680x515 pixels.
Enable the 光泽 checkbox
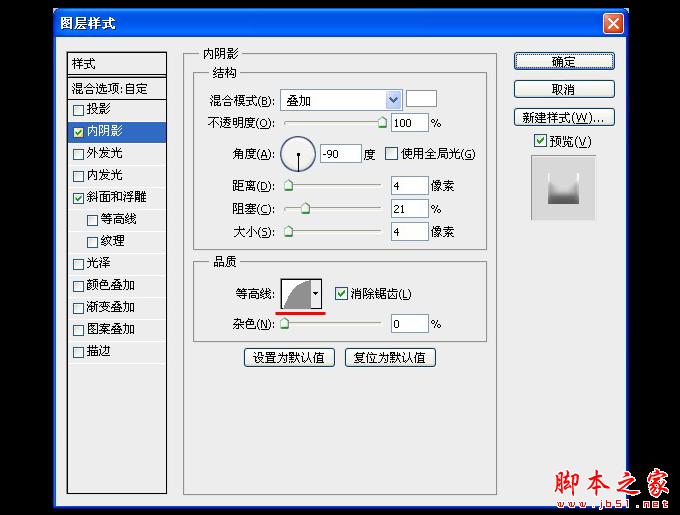[x=78, y=264]
